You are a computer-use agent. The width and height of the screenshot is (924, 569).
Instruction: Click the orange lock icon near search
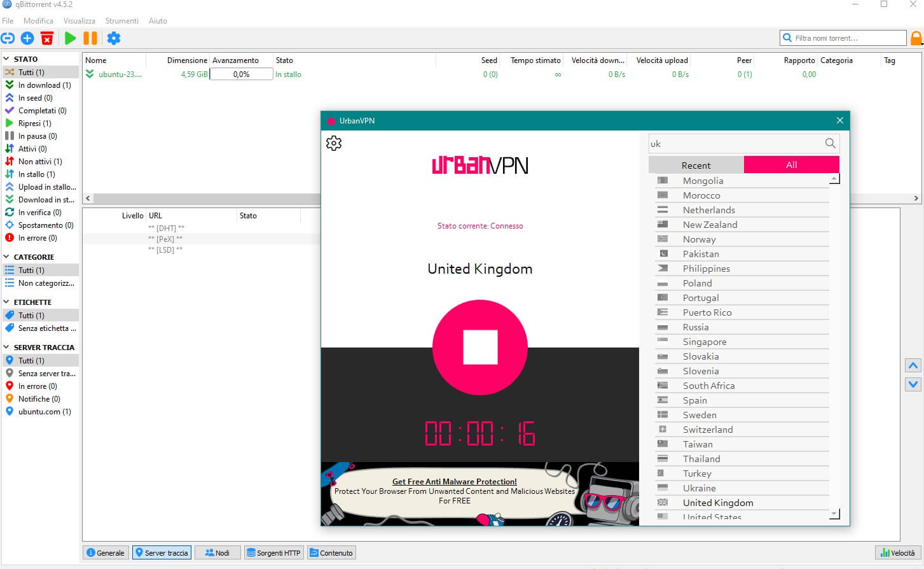(x=916, y=38)
